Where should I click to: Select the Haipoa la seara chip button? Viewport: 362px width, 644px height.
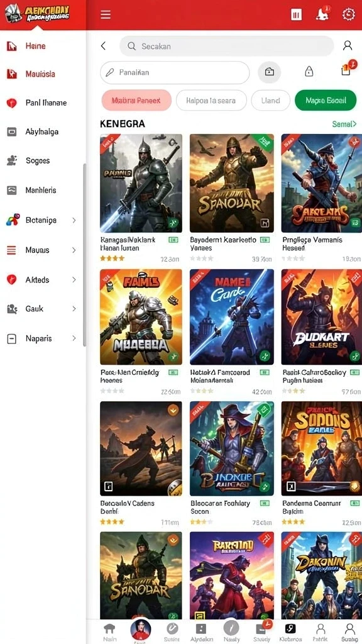(x=211, y=100)
